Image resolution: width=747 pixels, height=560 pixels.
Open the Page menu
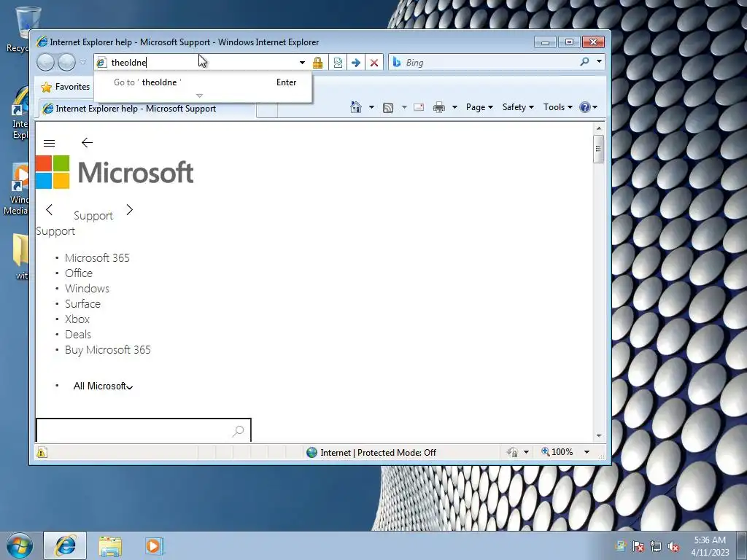click(x=479, y=107)
